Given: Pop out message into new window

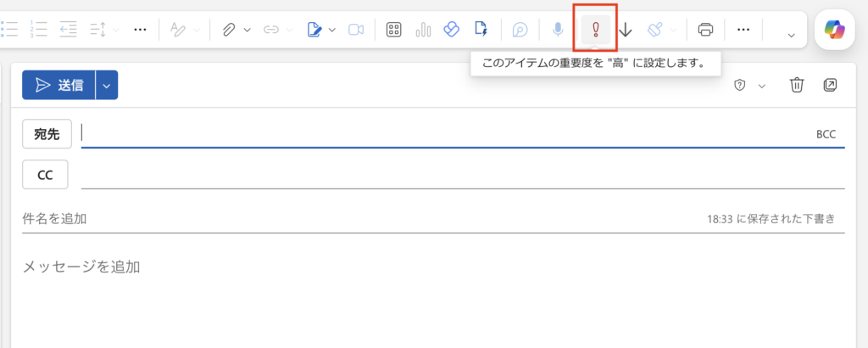Looking at the screenshot, I should point(830,85).
